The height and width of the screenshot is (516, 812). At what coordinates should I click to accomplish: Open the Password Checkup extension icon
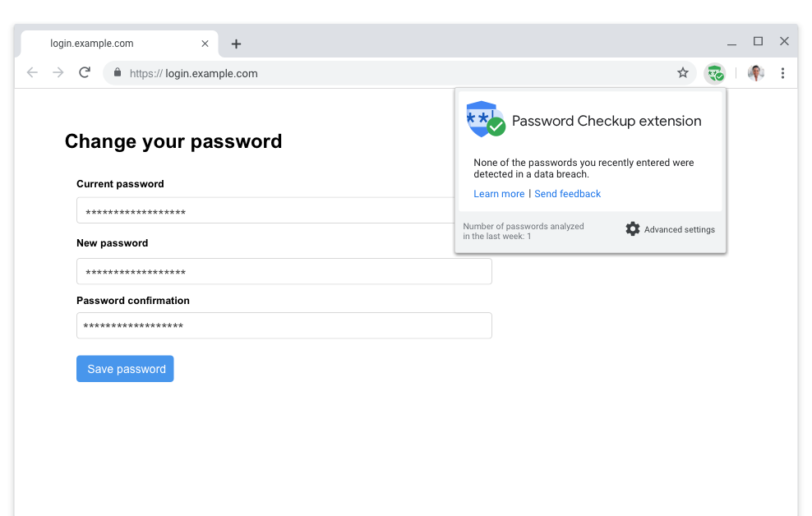tap(715, 73)
